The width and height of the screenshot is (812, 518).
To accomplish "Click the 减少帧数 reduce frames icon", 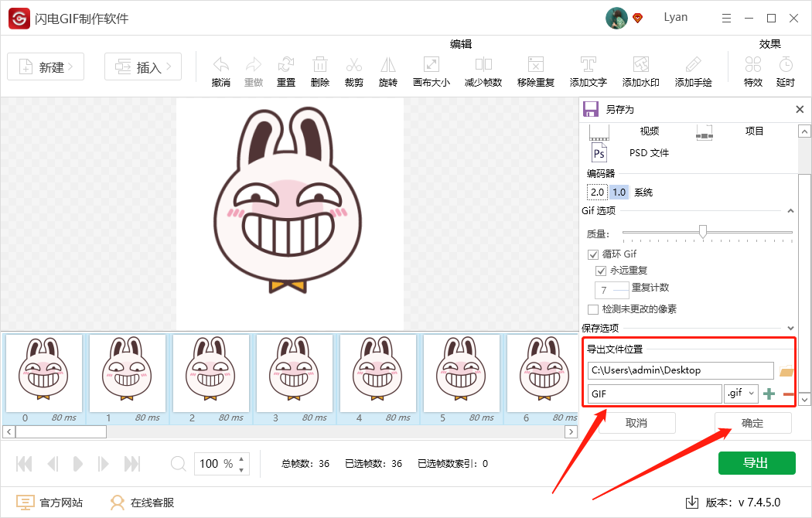I will 483,65.
